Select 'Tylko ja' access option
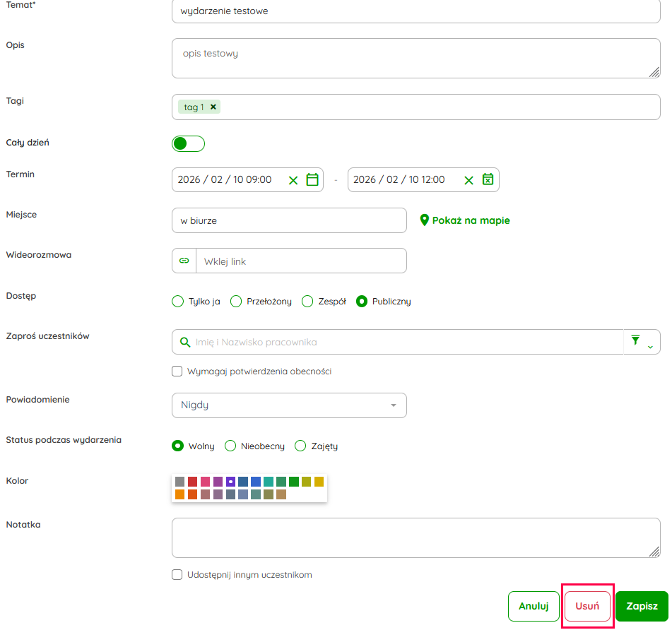This screenshot has width=672, height=630. click(x=178, y=302)
